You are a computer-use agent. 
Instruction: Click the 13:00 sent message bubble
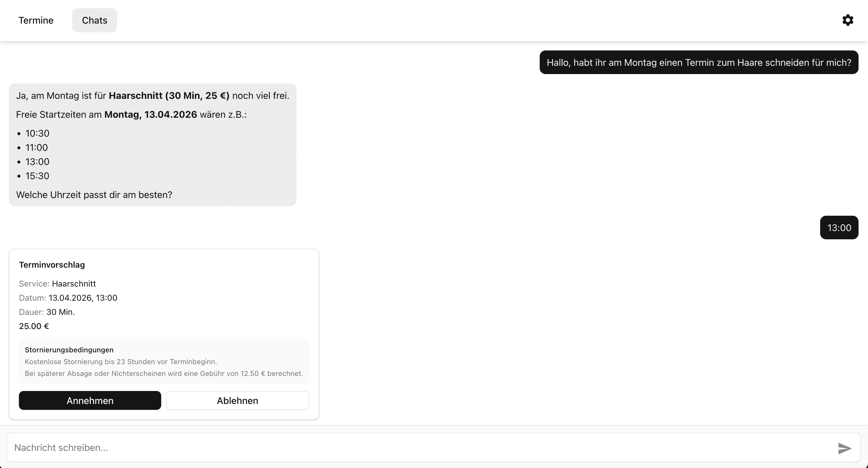point(839,227)
